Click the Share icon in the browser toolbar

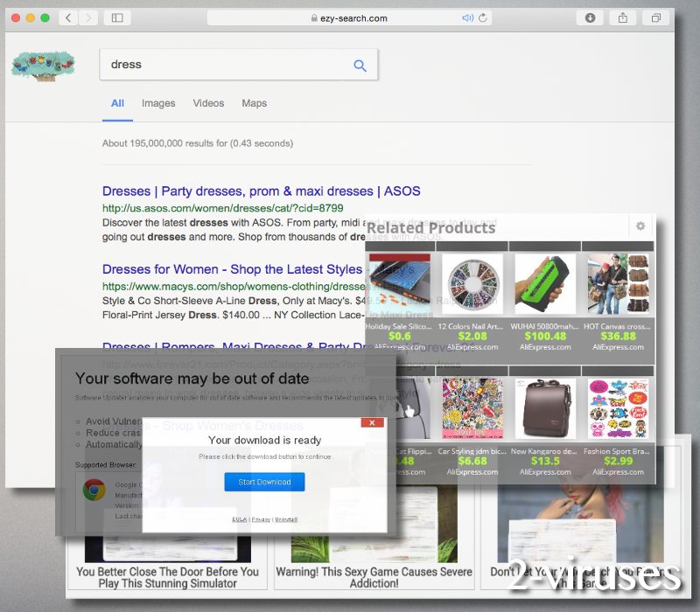pyautogui.click(x=624, y=17)
